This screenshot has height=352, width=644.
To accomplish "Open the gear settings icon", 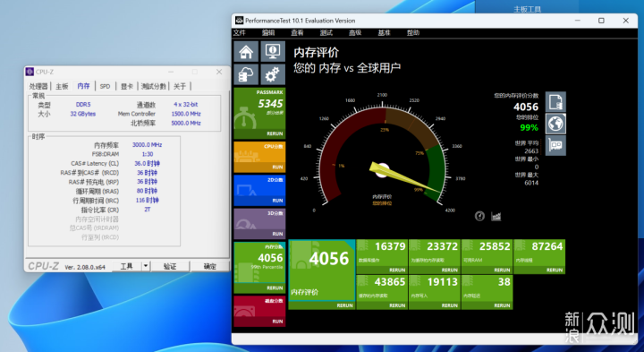I will click(x=273, y=75).
